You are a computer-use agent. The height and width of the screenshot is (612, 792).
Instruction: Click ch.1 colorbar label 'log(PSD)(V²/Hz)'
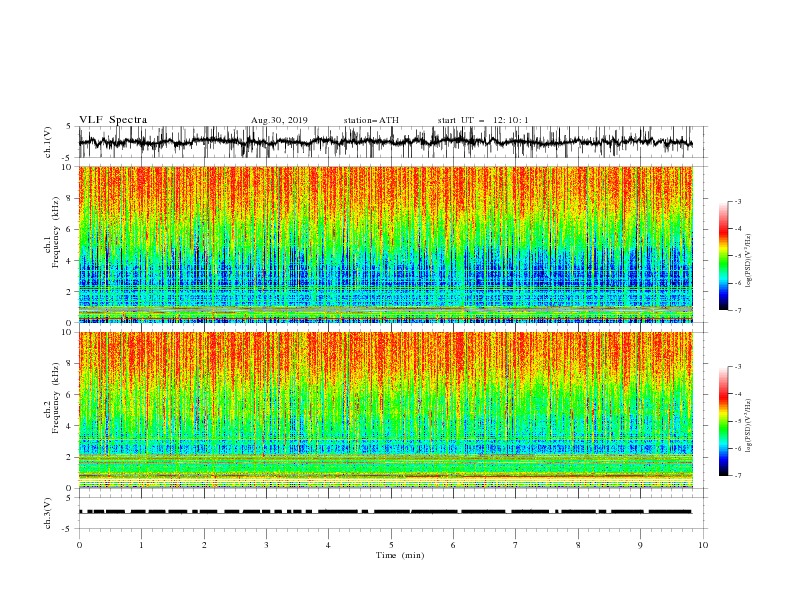tap(749, 261)
